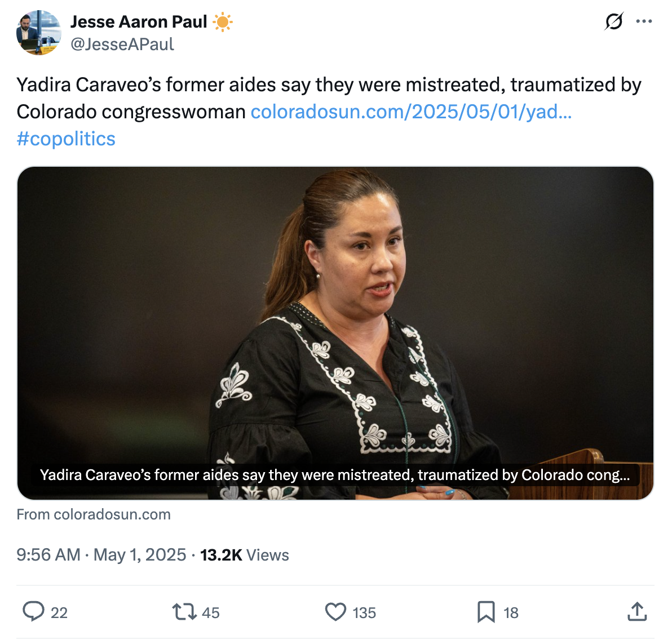Follow the #copolitics hashtag link
Image resolution: width=672 pixels, height=640 pixels.
click(66, 139)
